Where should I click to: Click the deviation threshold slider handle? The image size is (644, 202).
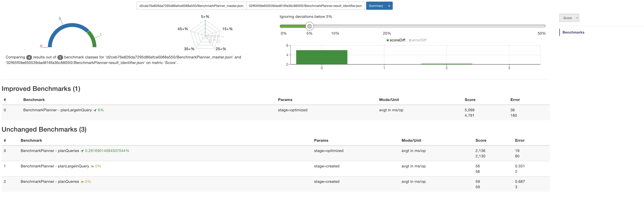click(x=309, y=26)
